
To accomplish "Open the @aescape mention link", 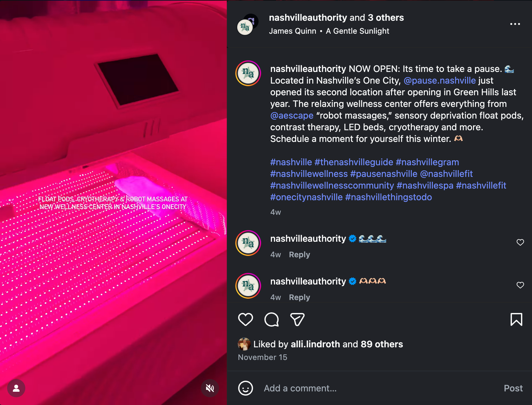I will [x=292, y=115].
